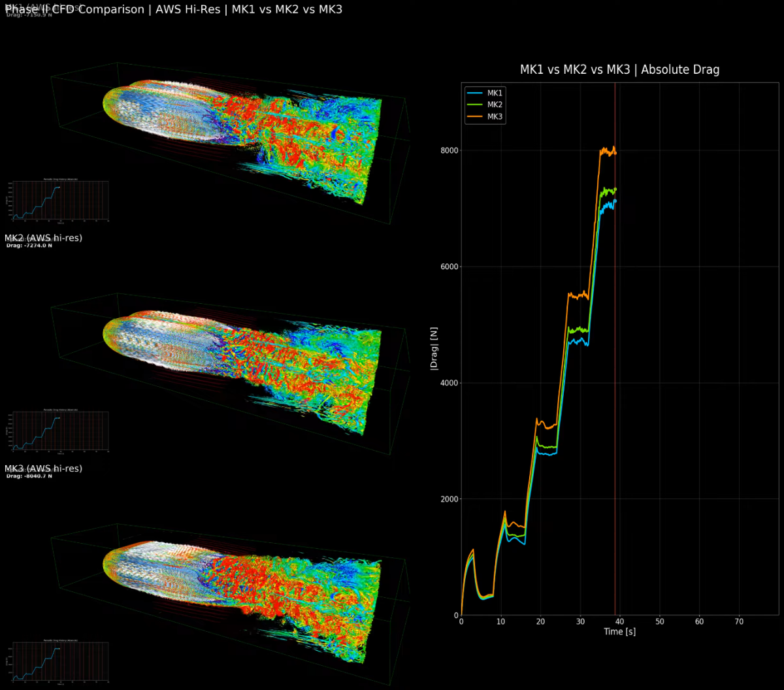
Task: Click the MK3 periodic drag history mini-plot
Action: click(57, 661)
